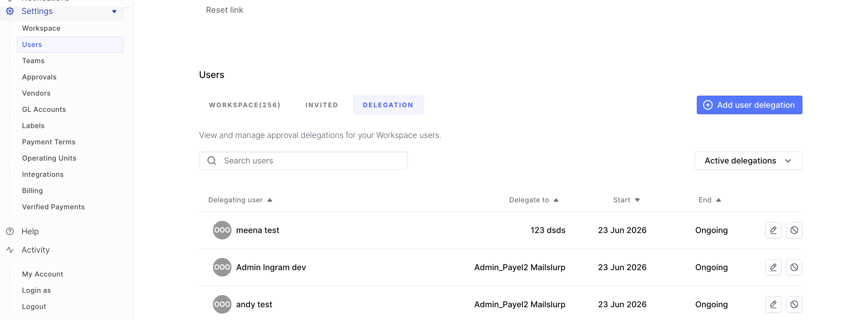Navigate to Payment Terms
Viewport: 868px width, 320px height.
pos(48,142)
